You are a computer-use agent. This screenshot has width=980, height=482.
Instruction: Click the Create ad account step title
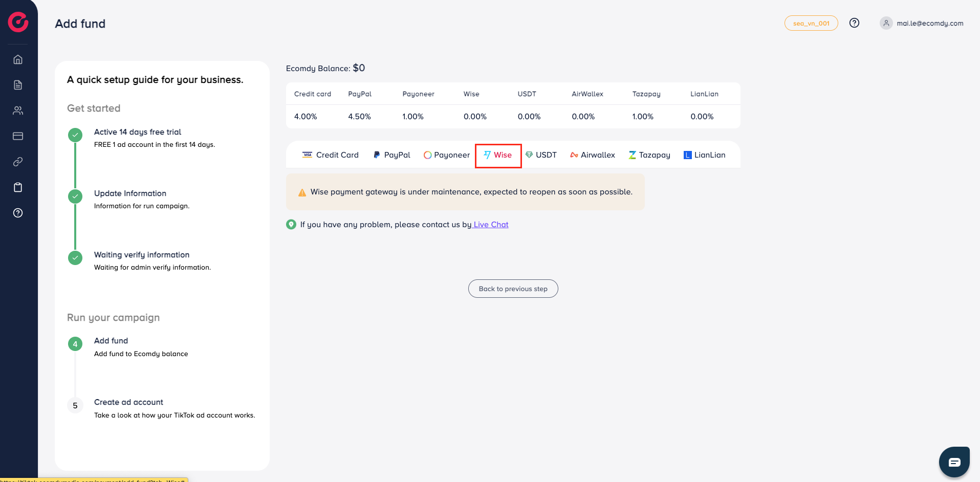pyautogui.click(x=128, y=402)
